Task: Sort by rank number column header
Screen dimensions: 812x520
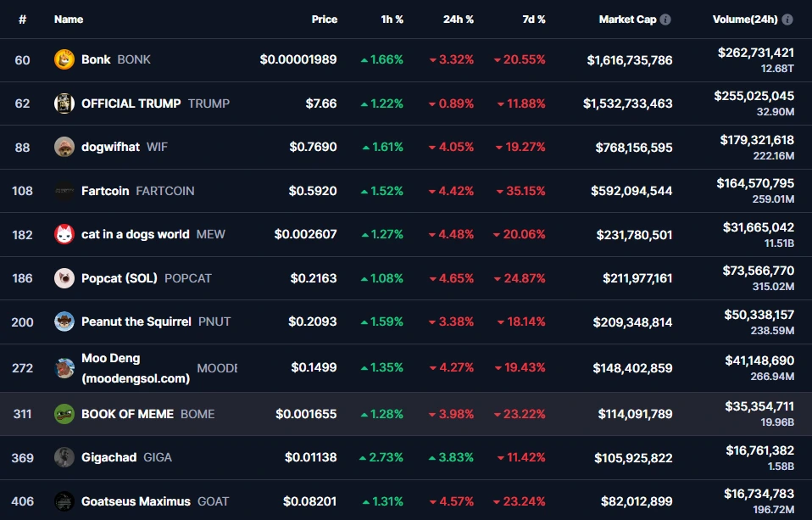Action: click(23, 20)
